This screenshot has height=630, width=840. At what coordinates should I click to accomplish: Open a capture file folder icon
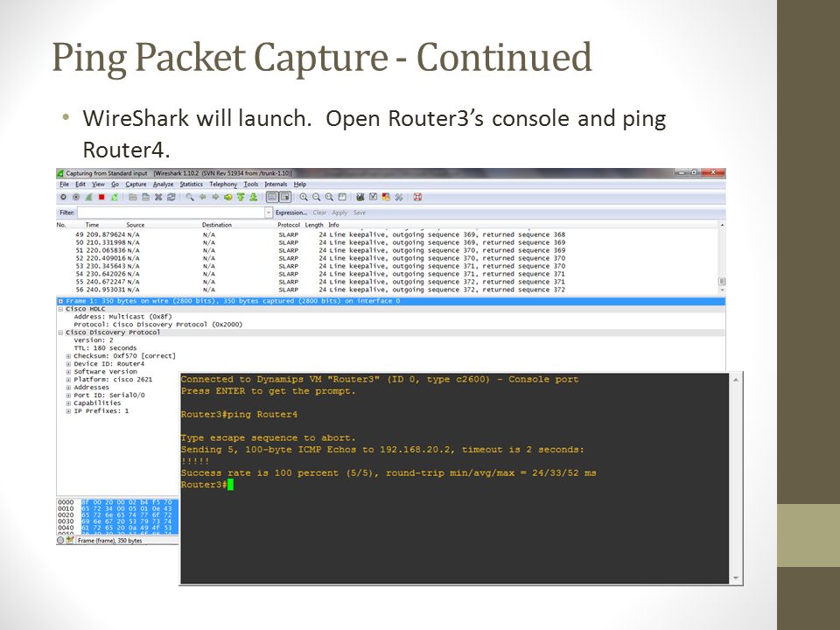[133, 197]
